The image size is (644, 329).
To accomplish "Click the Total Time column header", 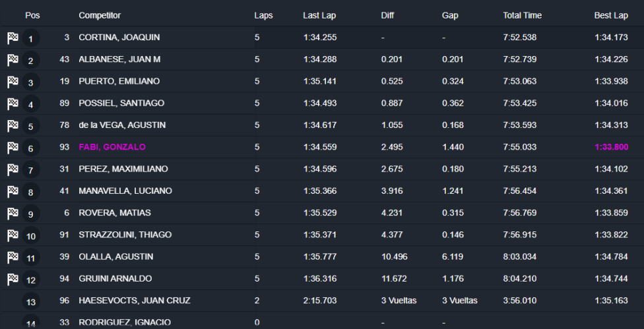I will [523, 15].
